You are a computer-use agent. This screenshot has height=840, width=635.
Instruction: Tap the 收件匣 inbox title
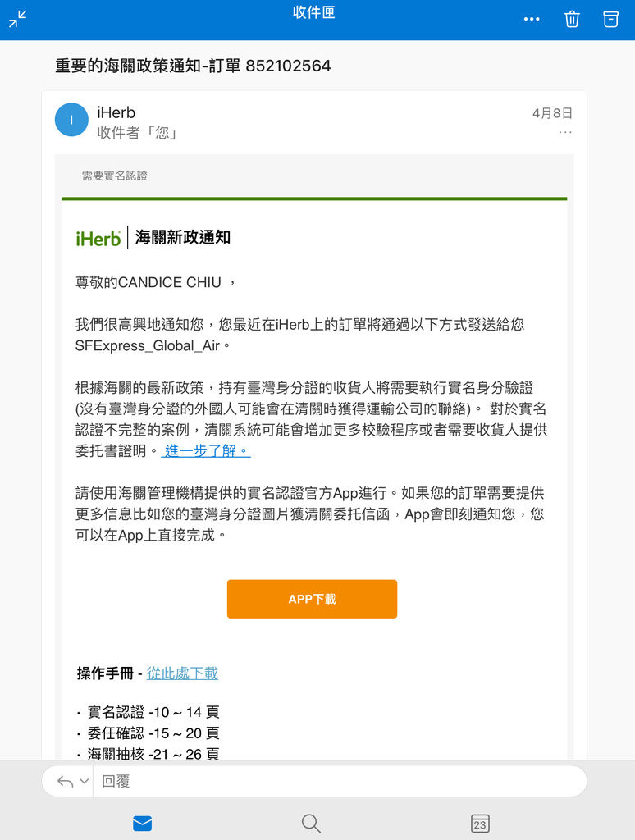[x=313, y=12]
